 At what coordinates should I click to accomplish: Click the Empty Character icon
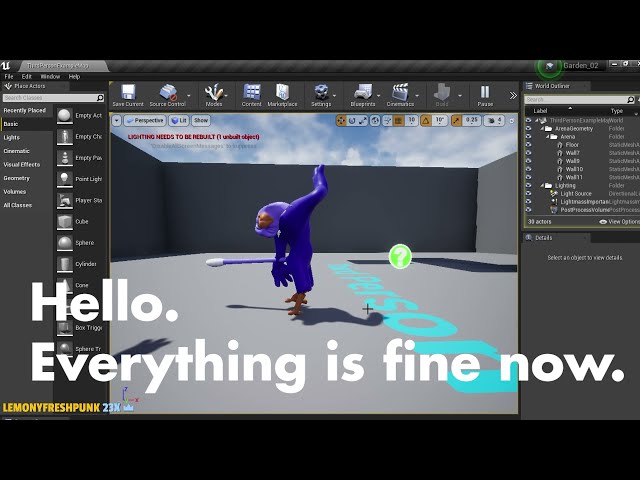tap(64, 137)
